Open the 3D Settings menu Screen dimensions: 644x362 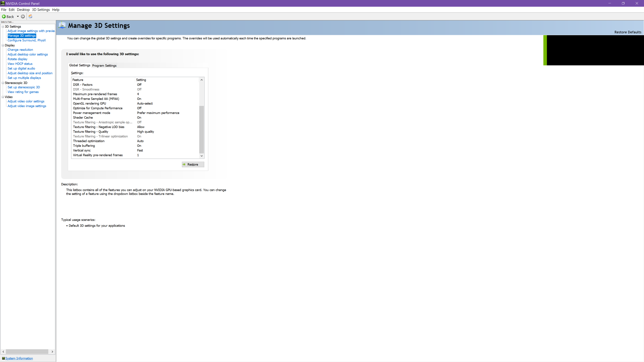click(41, 10)
